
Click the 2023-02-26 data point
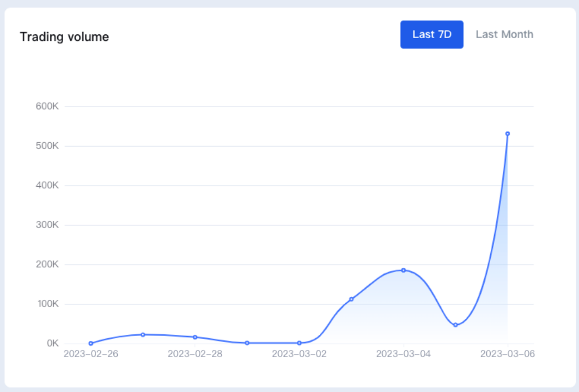click(91, 344)
